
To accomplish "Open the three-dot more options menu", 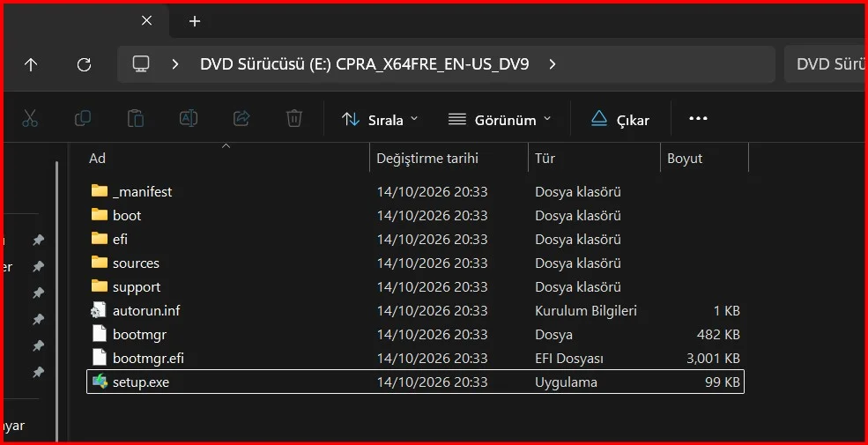I will [698, 118].
